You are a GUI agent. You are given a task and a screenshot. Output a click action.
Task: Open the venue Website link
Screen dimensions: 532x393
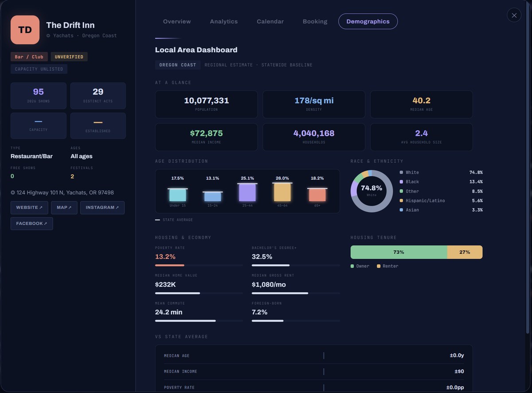point(29,208)
